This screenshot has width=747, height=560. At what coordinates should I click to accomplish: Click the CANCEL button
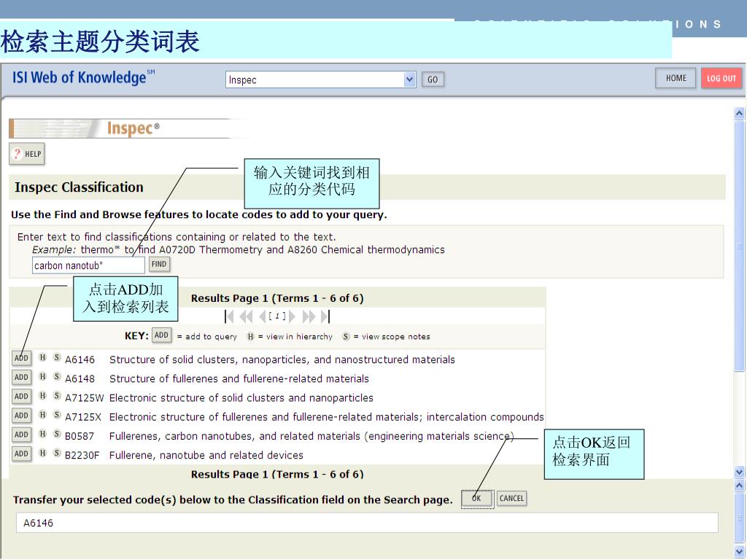tap(511, 499)
